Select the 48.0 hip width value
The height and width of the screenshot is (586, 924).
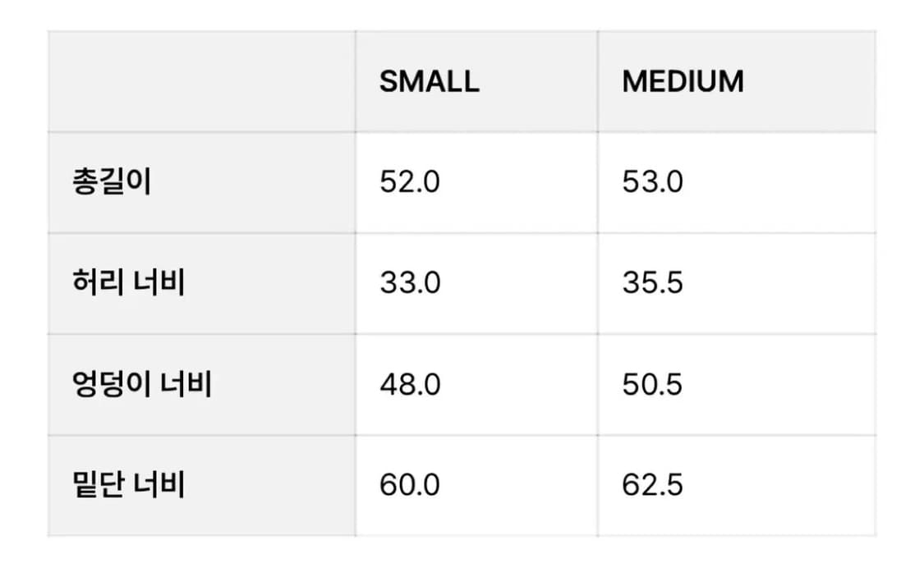(x=410, y=384)
